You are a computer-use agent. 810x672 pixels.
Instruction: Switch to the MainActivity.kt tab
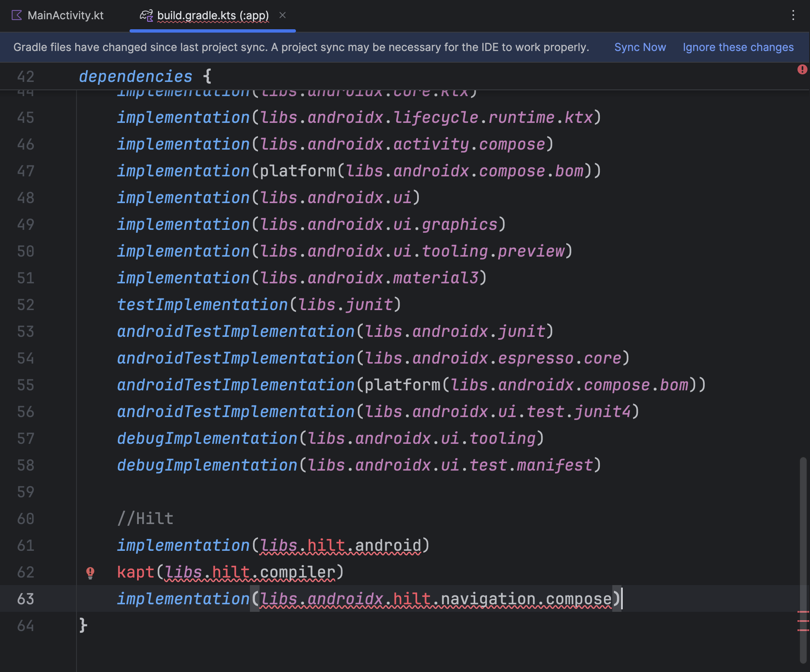click(65, 15)
